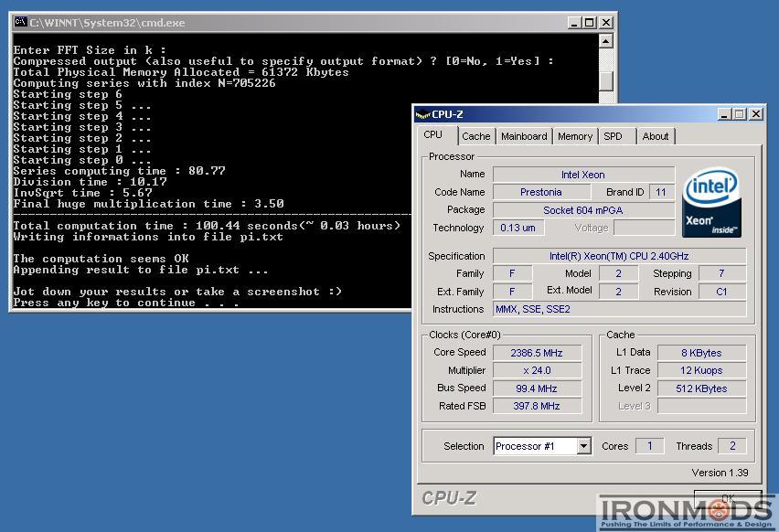Click the cmd.exe title bar icon
The width and height of the screenshot is (779, 532).
20,22
